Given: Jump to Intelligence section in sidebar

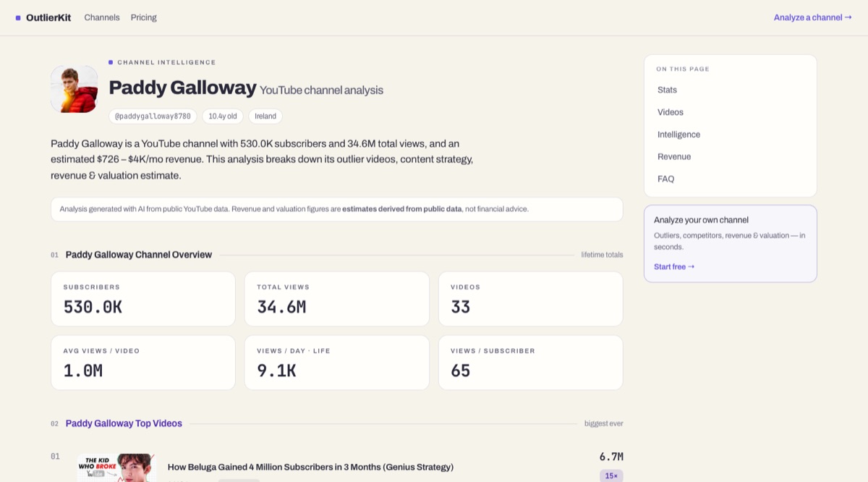Looking at the screenshot, I should coord(678,135).
